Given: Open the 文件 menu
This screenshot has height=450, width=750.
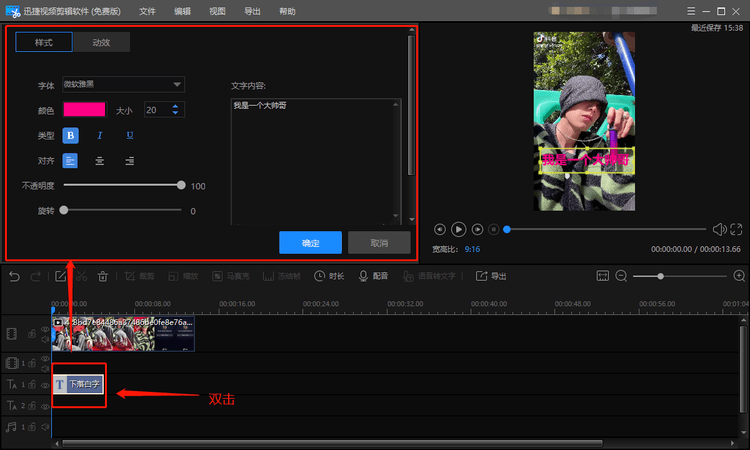Looking at the screenshot, I should point(147,11).
